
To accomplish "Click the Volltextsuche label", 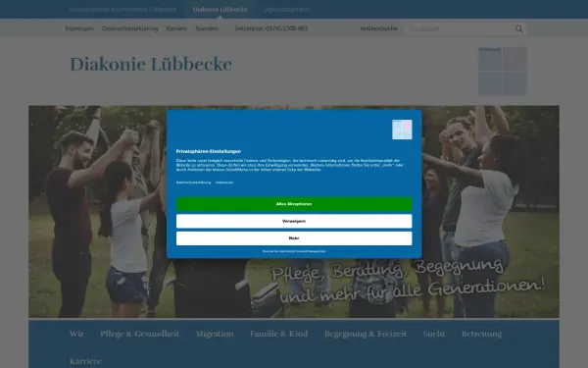I will pos(378,28).
